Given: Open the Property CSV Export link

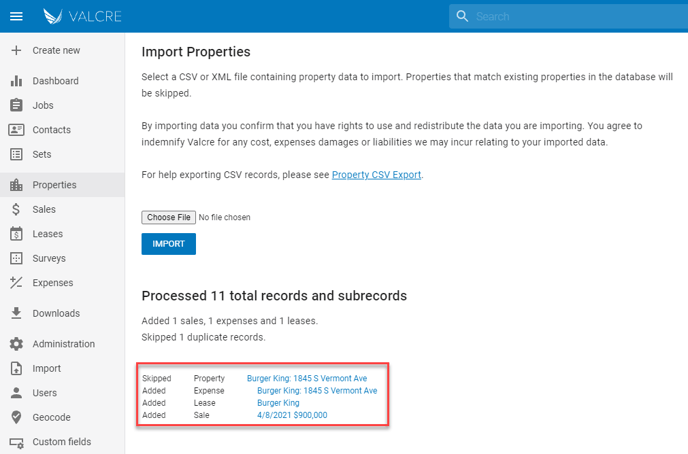Looking at the screenshot, I should [x=377, y=175].
